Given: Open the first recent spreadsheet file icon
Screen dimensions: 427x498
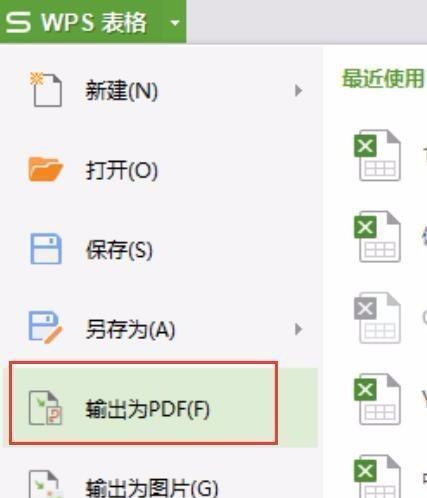Looking at the screenshot, I should pyautogui.click(x=377, y=155).
